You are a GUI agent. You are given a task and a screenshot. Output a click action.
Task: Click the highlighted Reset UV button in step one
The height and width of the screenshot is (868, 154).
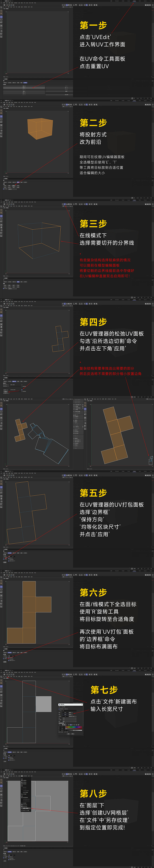tap(24, 88)
